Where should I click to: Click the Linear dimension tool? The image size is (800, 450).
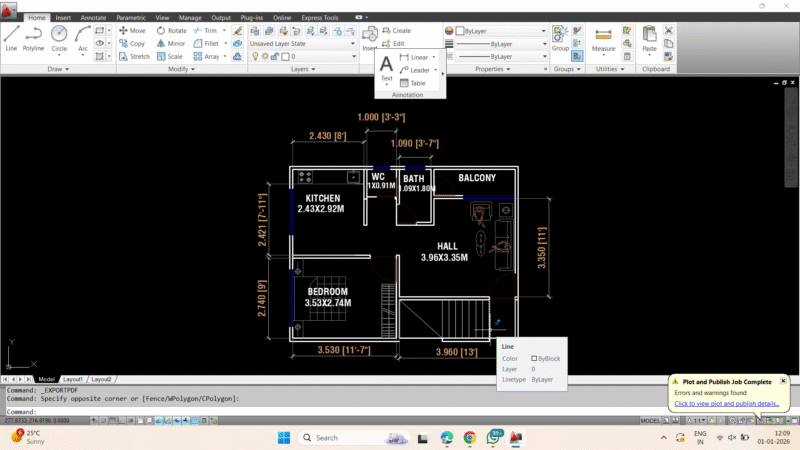tap(414, 57)
